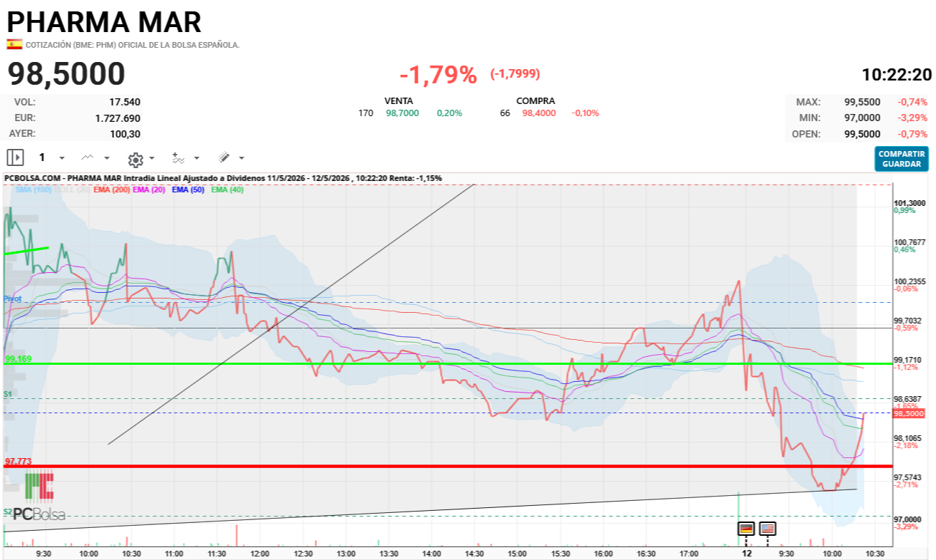Screen dimensions: 936x560
Task: Click the -1,79% change percentage
Action: [x=438, y=74]
